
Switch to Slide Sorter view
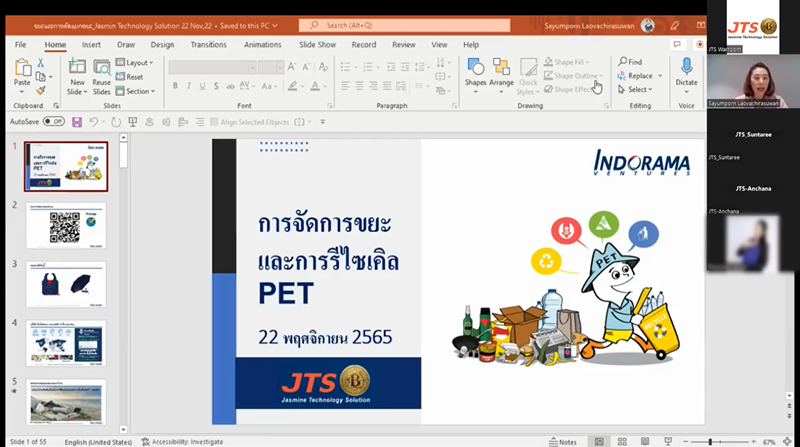(622, 441)
